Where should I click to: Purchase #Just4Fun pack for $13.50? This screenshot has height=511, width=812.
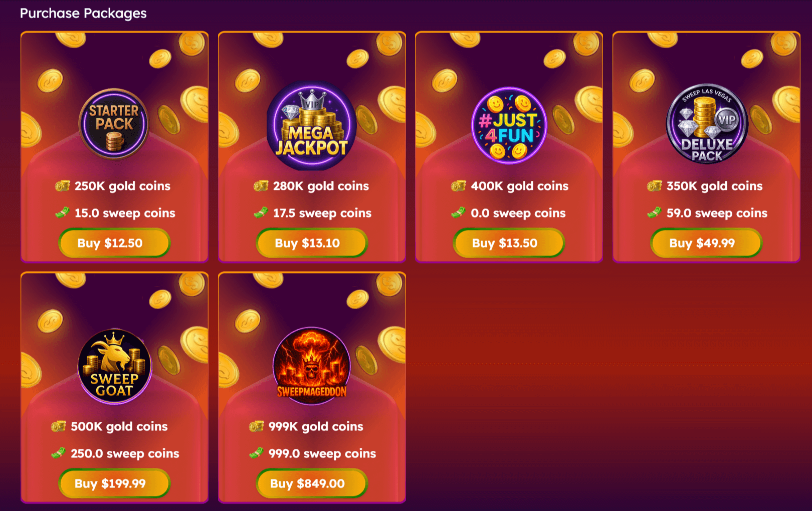click(x=509, y=243)
